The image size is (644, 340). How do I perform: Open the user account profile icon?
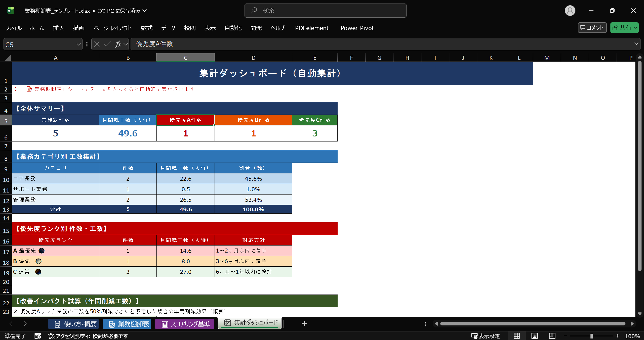tap(570, 11)
